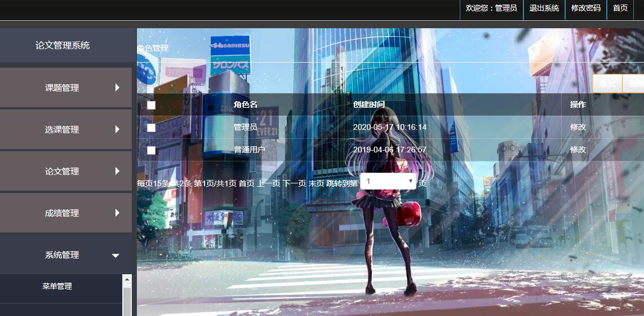This screenshot has width=644, height=316.
Task: Click the 修改密码 link
Action: click(585, 8)
